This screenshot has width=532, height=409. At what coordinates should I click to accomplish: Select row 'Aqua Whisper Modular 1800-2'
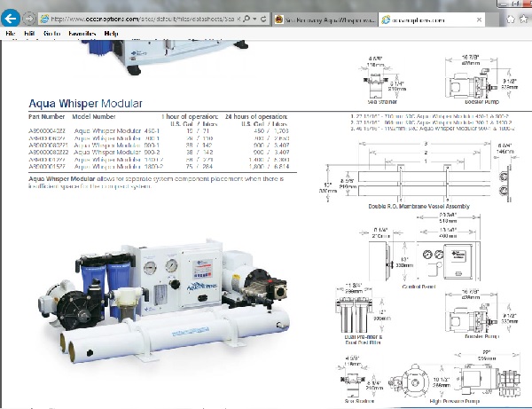[x=159, y=166]
